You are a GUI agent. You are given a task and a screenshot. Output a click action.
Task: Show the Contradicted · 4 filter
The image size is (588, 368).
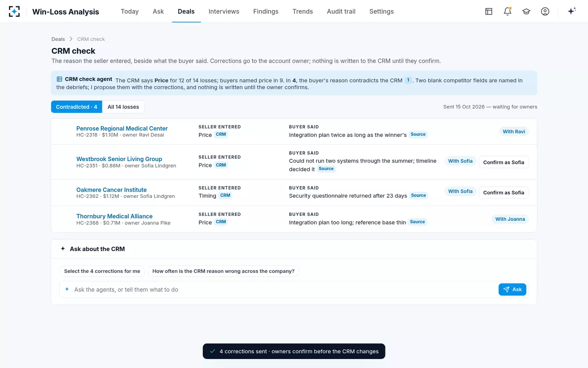click(76, 107)
